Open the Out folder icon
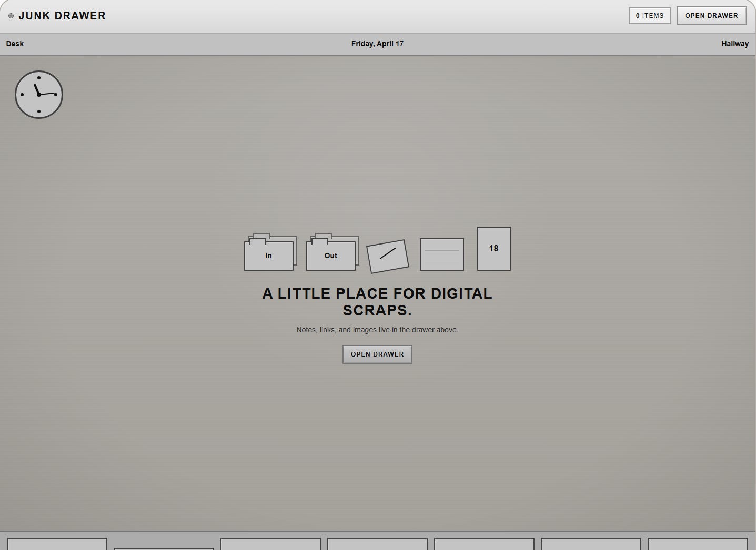The width and height of the screenshot is (756, 550). pyautogui.click(x=332, y=252)
